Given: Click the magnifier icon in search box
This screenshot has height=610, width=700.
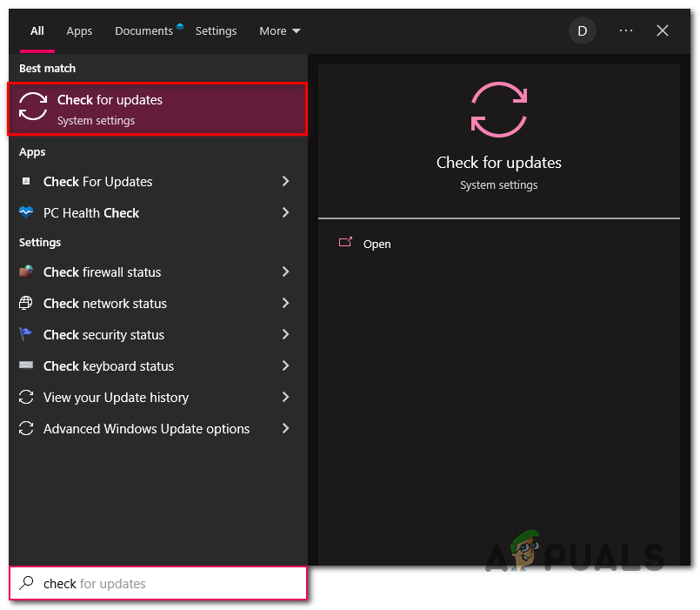Looking at the screenshot, I should (26, 583).
